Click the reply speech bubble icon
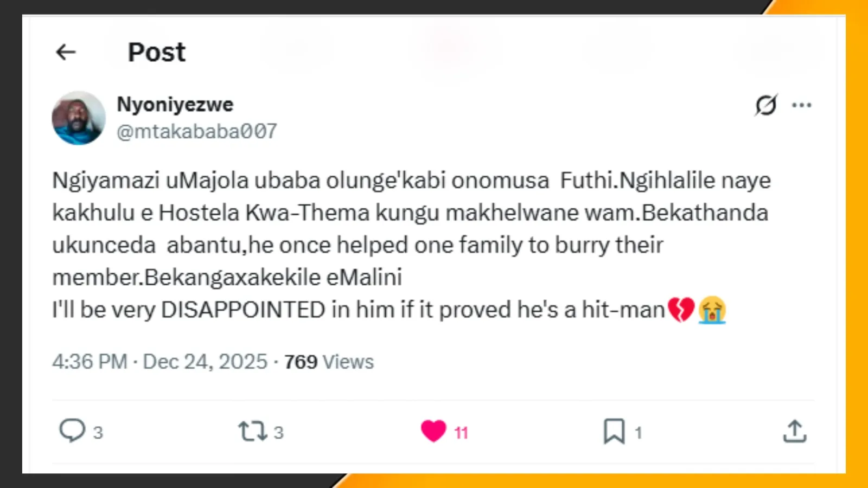The height and width of the screenshot is (488, 868). [72, 431]
